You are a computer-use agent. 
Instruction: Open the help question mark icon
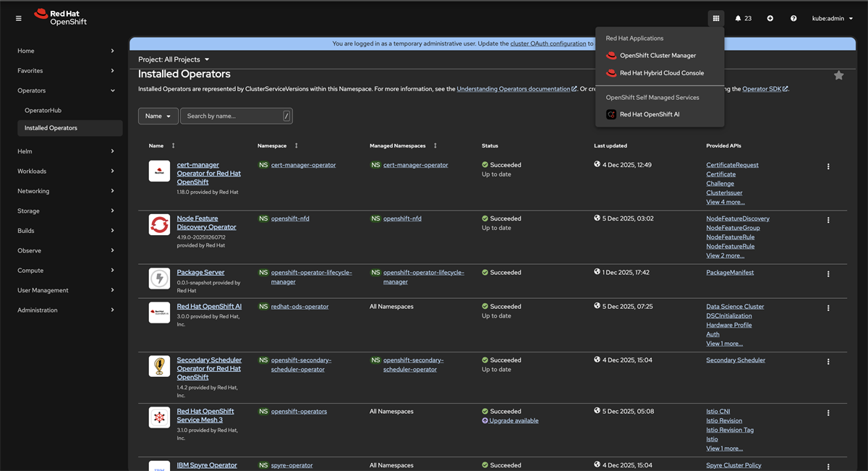(x=793, y=18)
